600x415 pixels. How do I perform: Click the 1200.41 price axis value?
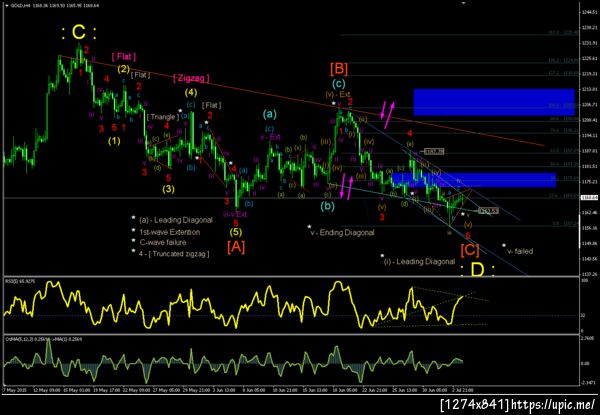click(x=590, y=120)
